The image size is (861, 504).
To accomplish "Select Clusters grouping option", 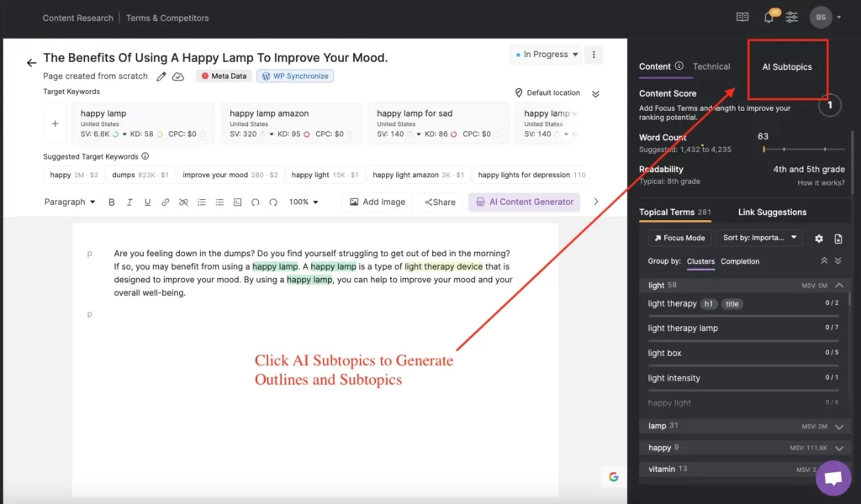I will click(700, 261).
